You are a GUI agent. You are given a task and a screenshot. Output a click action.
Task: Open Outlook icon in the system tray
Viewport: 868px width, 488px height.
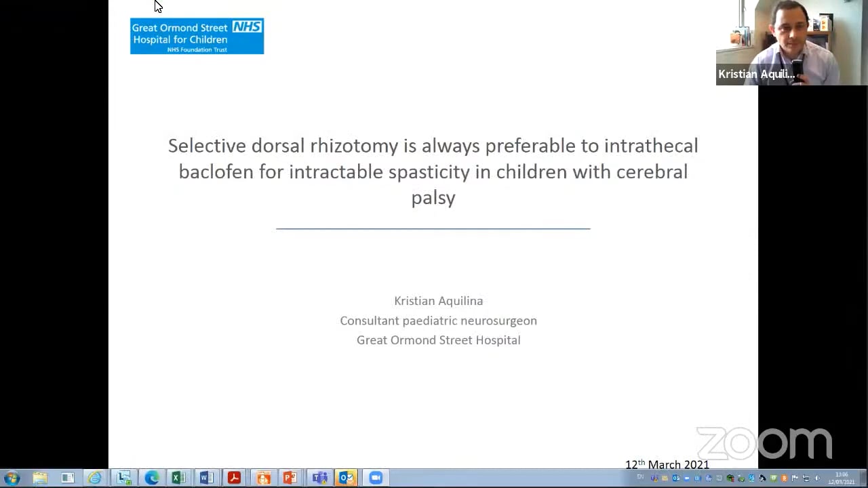point(675,479)
